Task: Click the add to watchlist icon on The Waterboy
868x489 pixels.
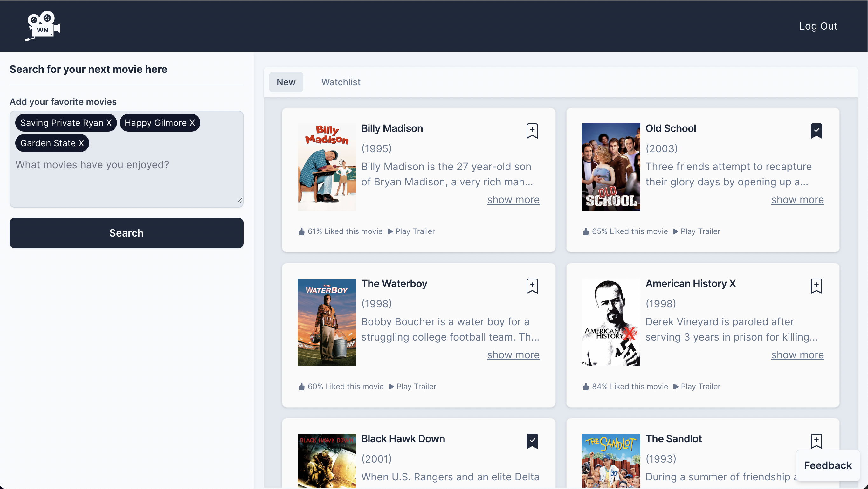Action: (532, 286)
